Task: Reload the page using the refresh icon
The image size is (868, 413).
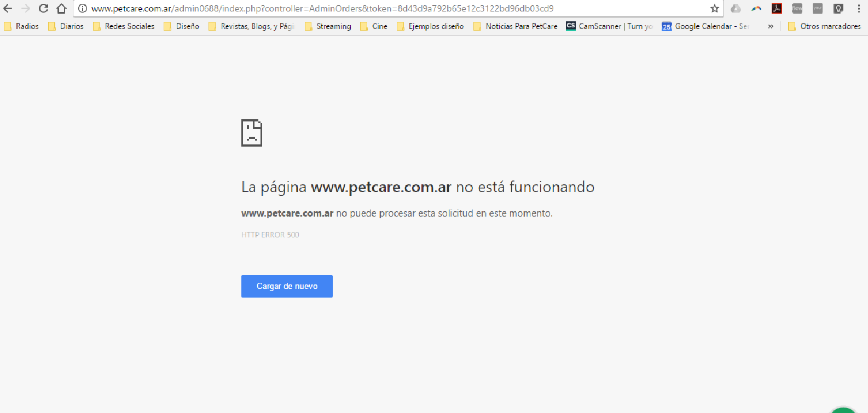Action: [44, 8]
